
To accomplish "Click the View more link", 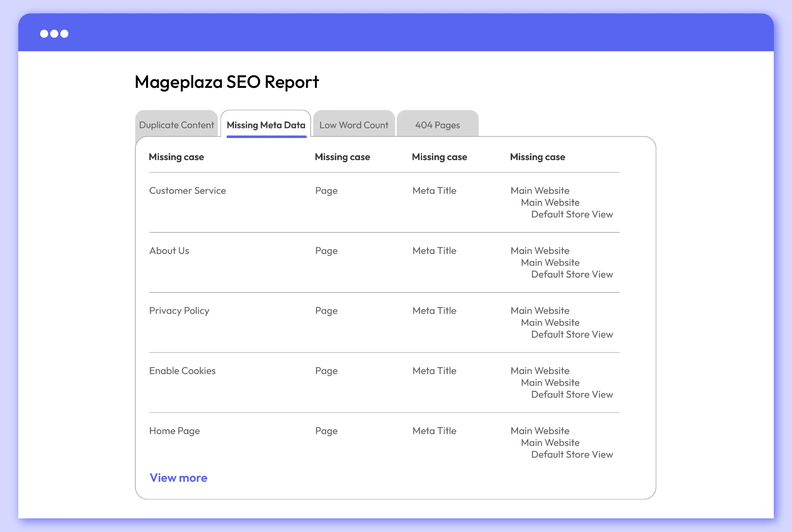I will [179, 477].
